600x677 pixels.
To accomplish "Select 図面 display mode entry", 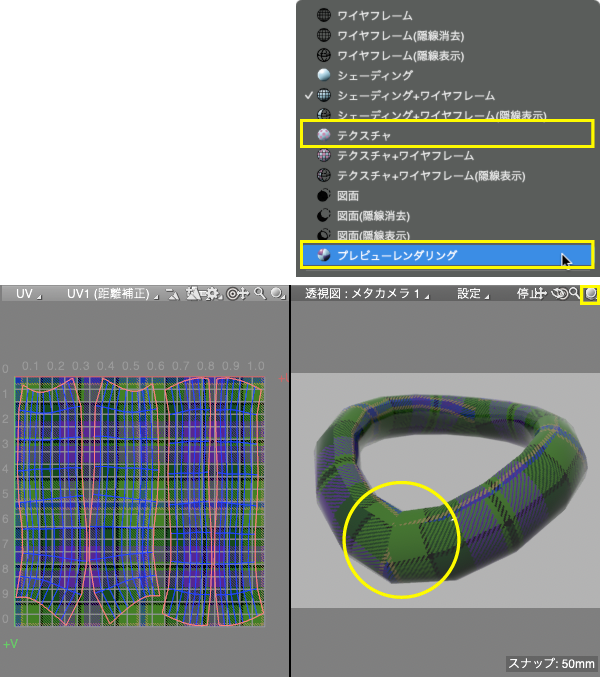I will 348,196.
